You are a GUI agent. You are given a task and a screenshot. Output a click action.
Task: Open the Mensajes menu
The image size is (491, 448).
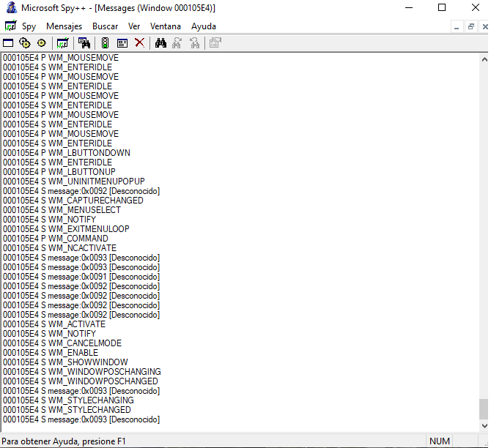(64, 26)
